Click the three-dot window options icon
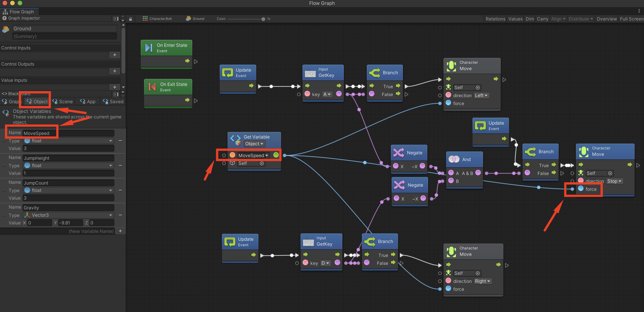The image size is (644, 312). (639, 11)
